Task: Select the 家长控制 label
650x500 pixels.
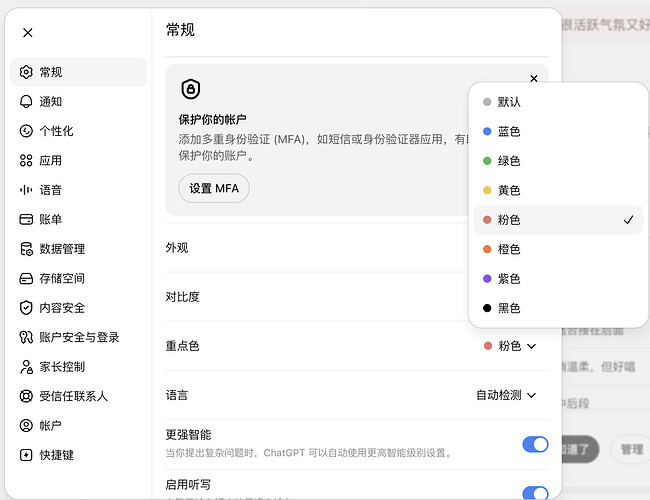Action: [62, 367]
